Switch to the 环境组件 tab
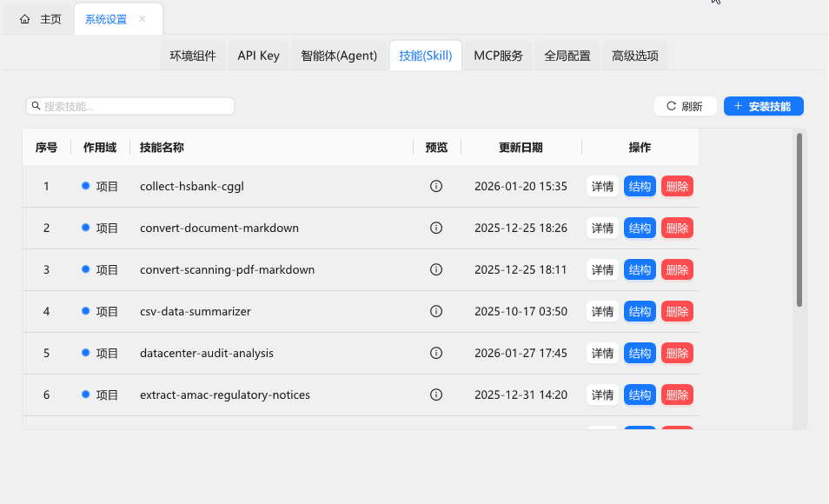The height and width of the screenshot is (504, 829). click(193, 56)
